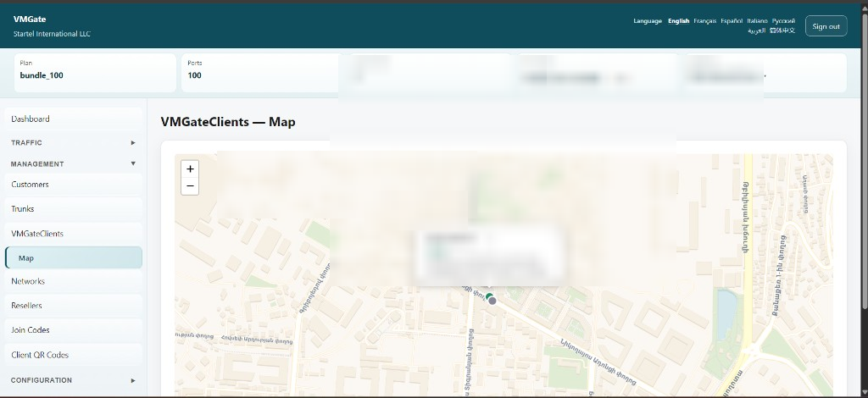Open Networks page
The height and width of the screenshot is (398, 868).
73,281
